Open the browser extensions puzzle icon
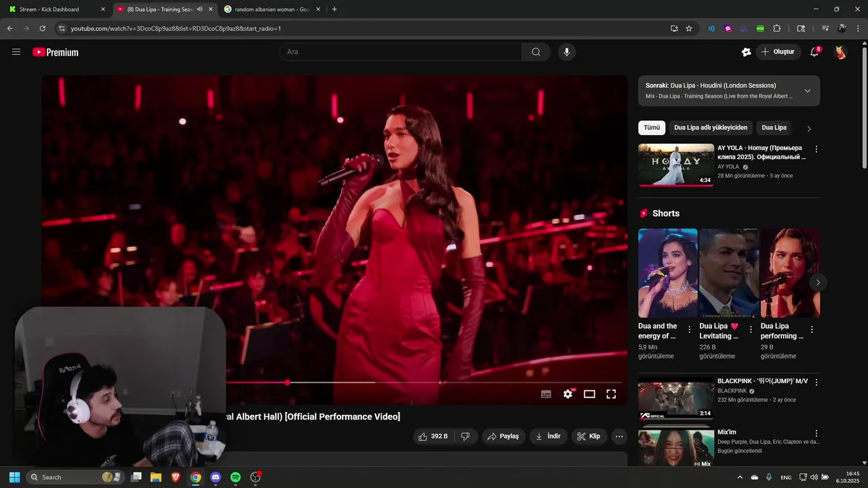The width and height of the screenshot is (868, 488). click(x=777, y=28)
